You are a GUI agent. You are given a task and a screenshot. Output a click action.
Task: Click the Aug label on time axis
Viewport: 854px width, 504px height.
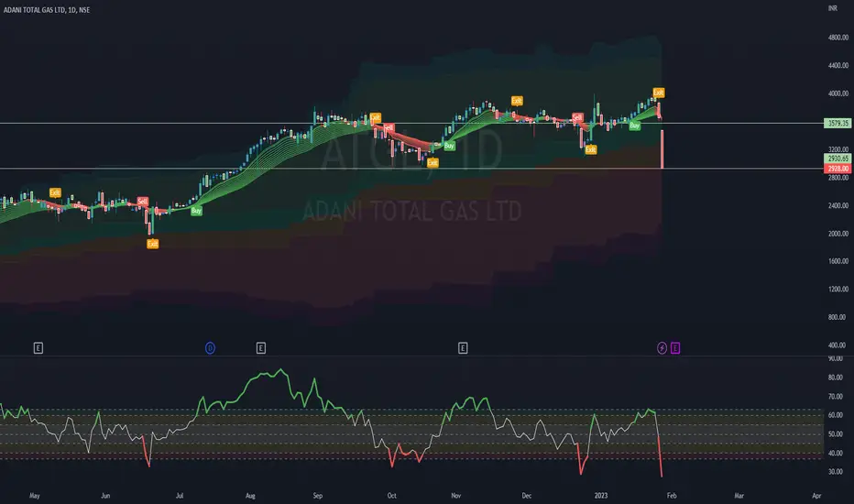[x=250, y=495]
